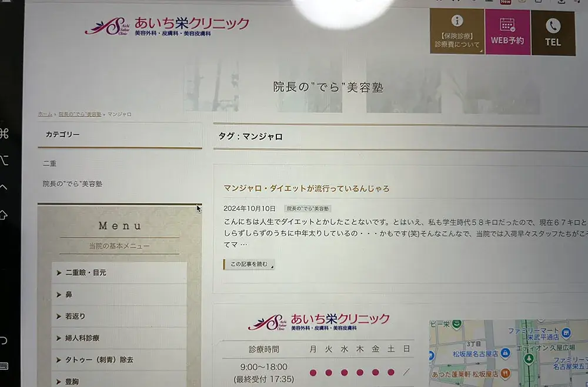Click the green ビー栄 marker on map
Screen dimensions: 588x387
[456, 323]
